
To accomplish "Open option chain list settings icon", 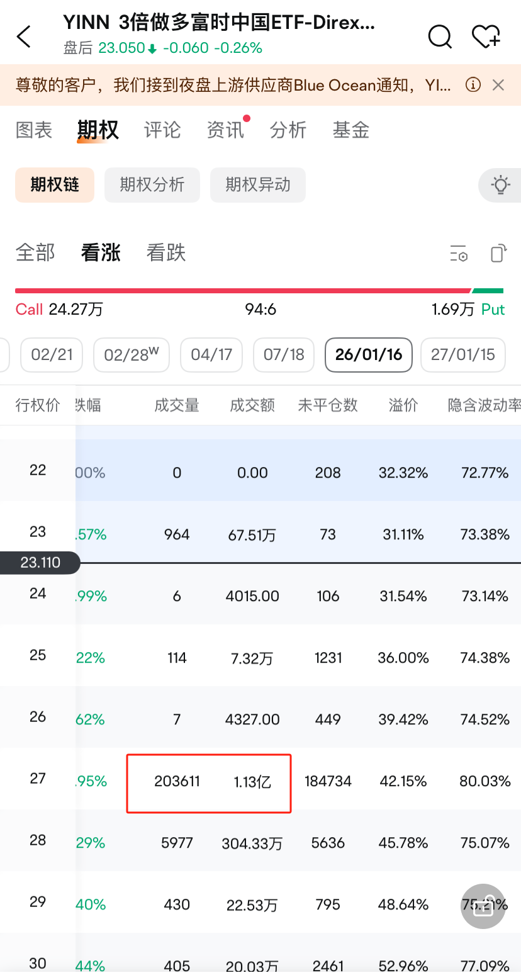I will [x=459, y=253].
